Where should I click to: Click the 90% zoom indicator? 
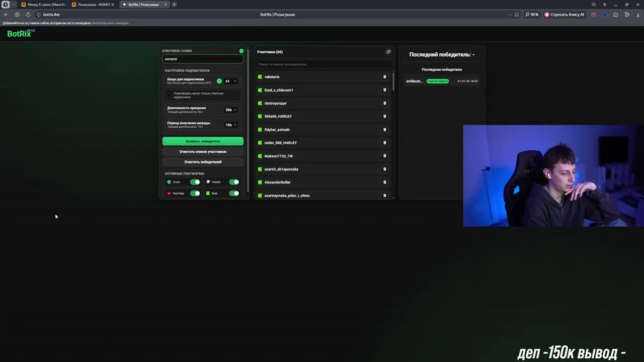click(532, 15)
